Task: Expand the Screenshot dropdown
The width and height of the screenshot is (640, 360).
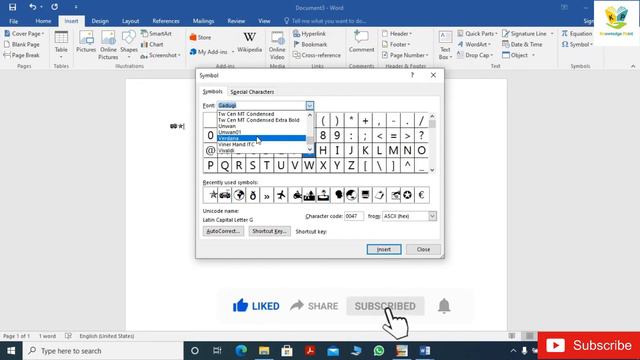Action: (x=179, y=55)
